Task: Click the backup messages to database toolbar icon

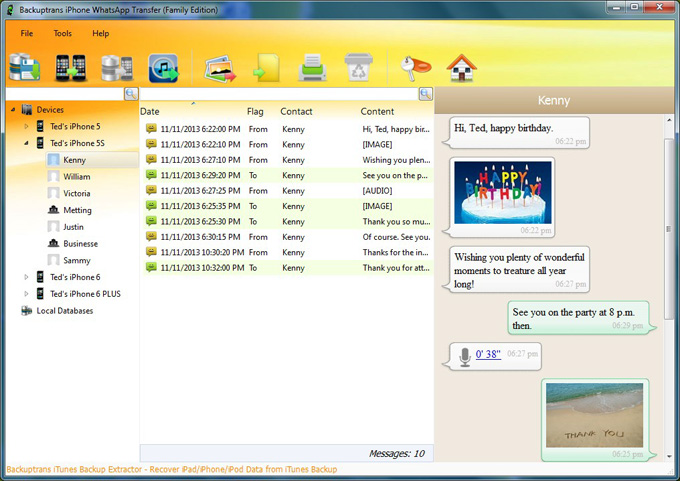Action: click(25, 67)
